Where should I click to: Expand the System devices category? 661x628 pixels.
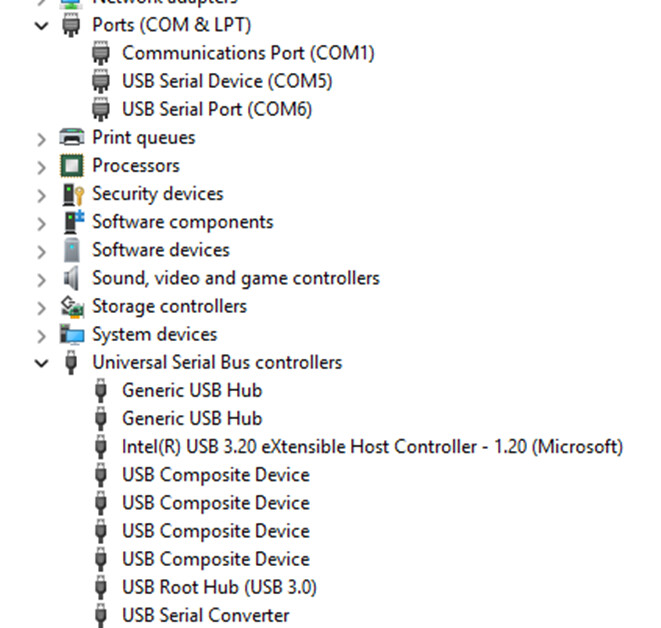click(x=41, y=334)
